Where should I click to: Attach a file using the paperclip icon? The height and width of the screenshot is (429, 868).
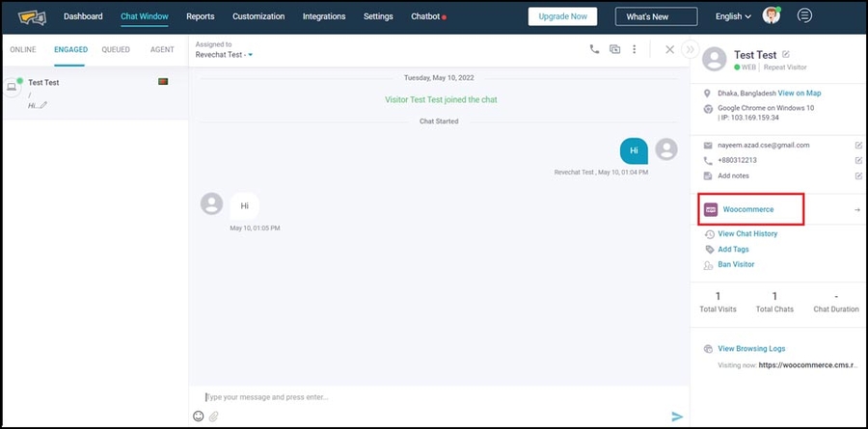213,416
